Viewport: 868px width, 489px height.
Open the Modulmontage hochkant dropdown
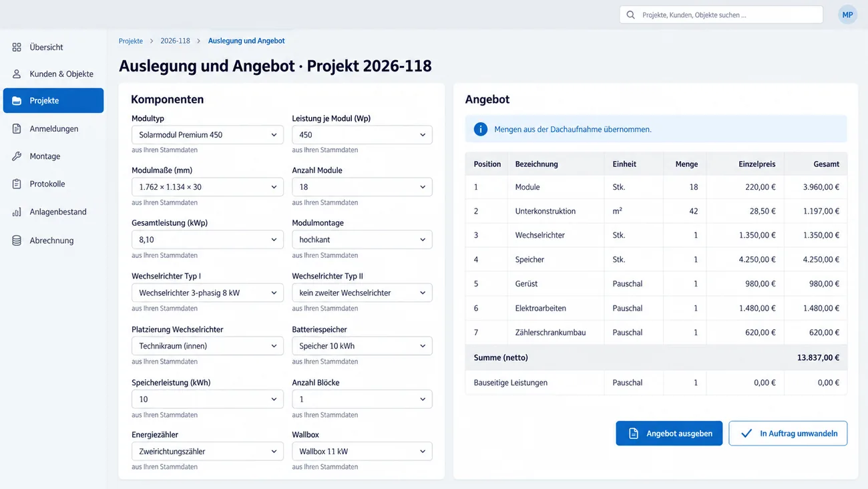362,240
